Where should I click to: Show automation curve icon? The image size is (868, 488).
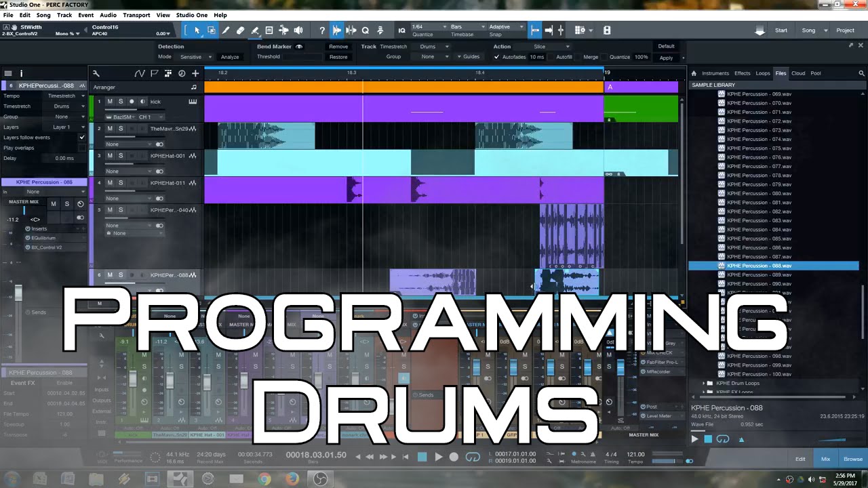coord(140,73)
